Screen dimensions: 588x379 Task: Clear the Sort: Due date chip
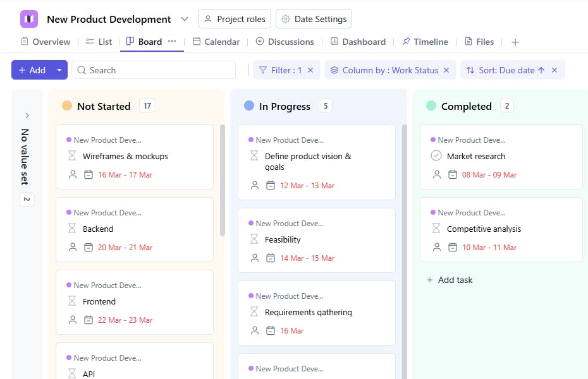pos(554,70)
